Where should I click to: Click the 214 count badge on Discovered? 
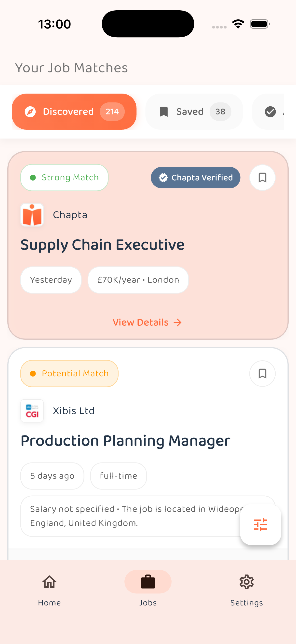click(112, 112)
